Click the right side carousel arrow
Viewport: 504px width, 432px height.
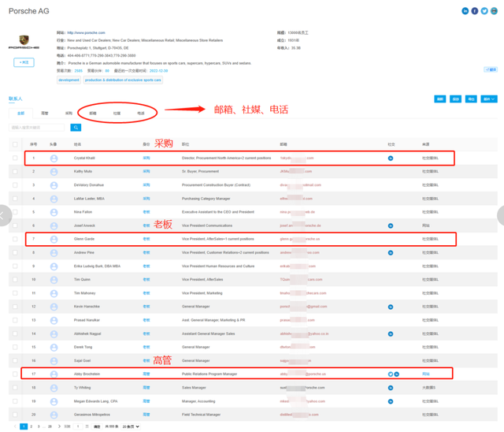(501, 215)
